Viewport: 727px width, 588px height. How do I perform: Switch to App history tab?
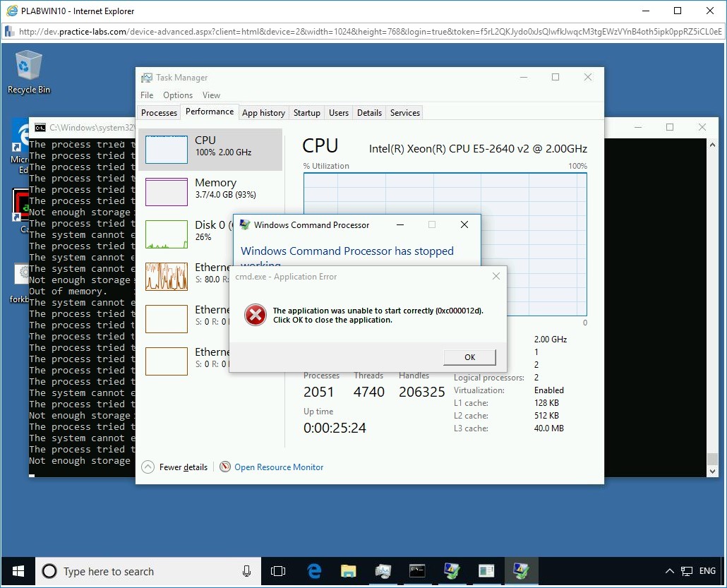[x=263, y=112]
